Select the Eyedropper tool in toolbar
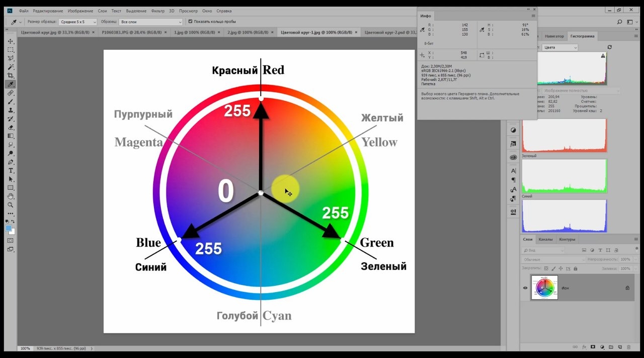This screenshot has height=358, width=644. click(x=11, y=84)
